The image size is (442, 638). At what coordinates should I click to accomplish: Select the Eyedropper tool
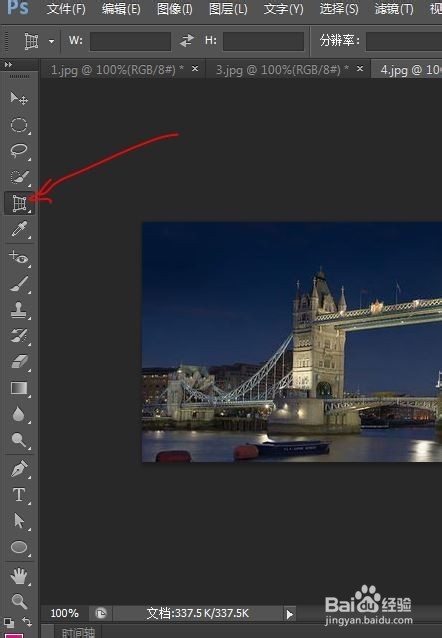coord(19,229)
